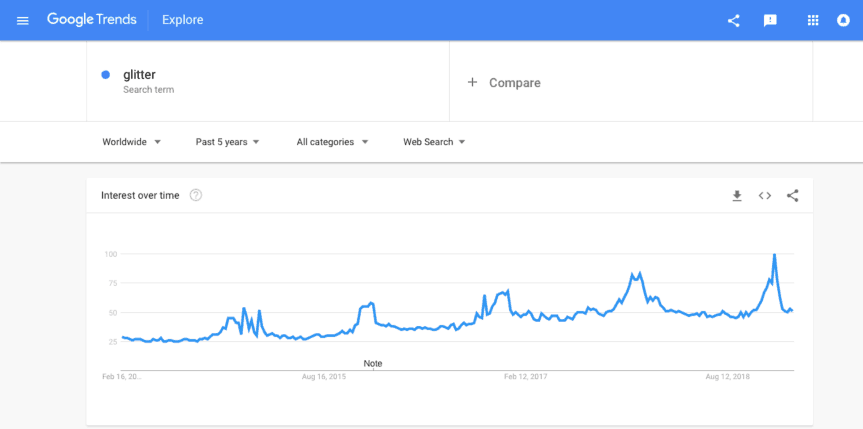Open the send feedback icon
This screenshot has width=863, height=429.
(x=770, y=20)
